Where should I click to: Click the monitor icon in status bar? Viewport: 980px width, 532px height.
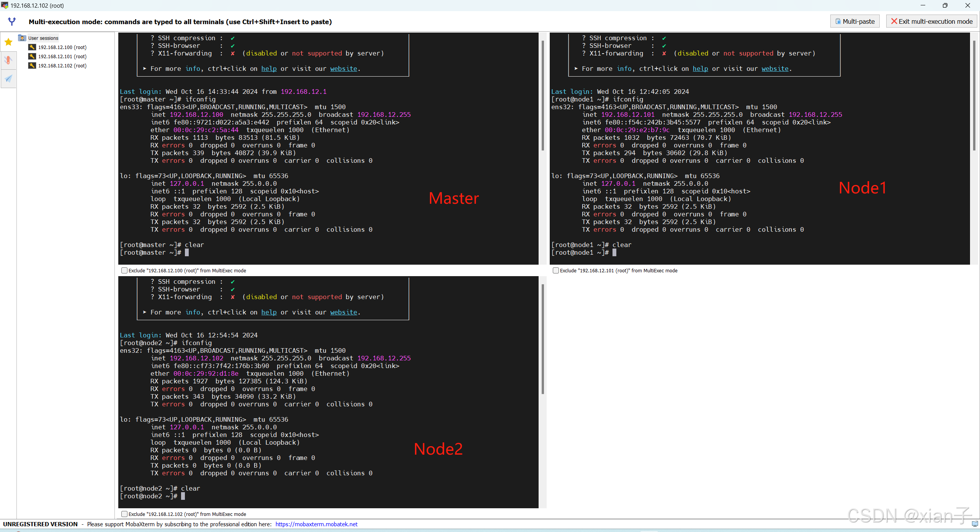[975, 524]
